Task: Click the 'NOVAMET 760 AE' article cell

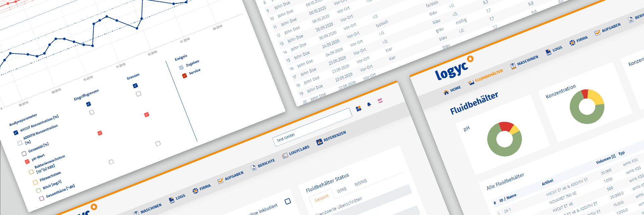Action: 563,198
